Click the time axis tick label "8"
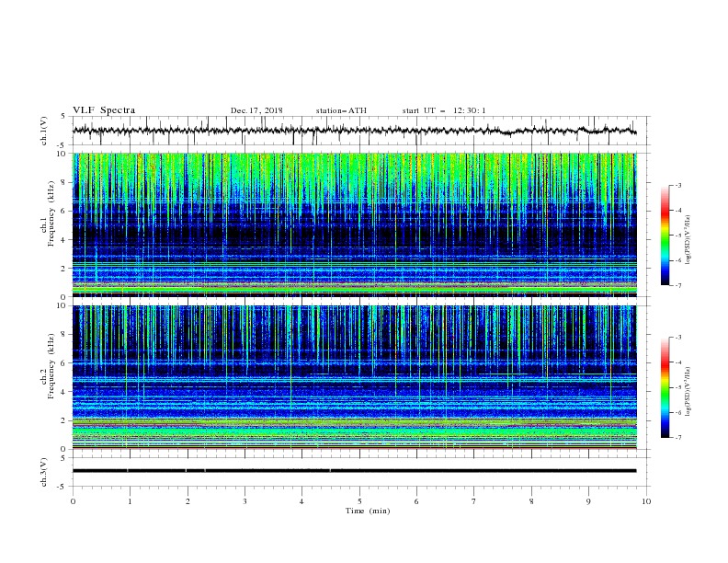The height and width of the screenshot is (563, 728). pyautogui.click(x=531, y=501)
